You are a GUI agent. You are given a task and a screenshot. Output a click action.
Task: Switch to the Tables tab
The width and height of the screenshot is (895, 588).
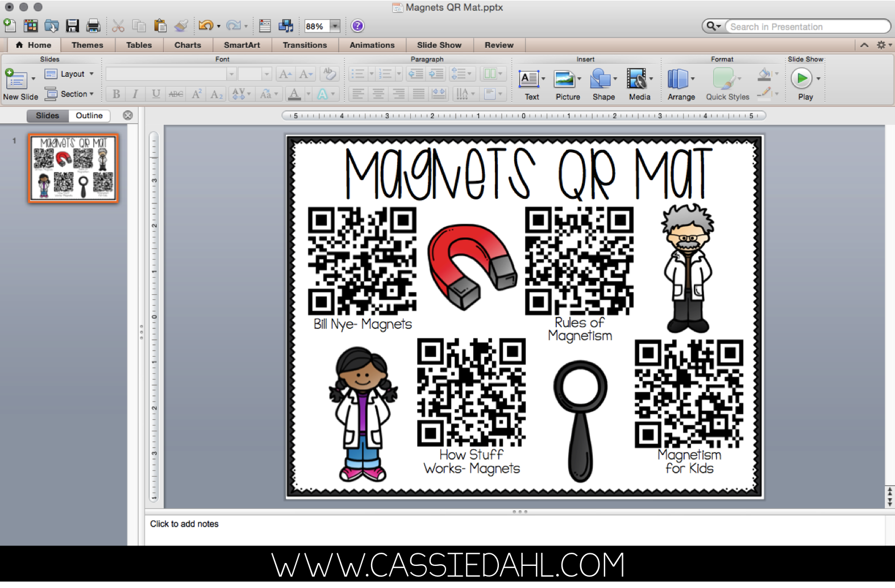(139, 45)
